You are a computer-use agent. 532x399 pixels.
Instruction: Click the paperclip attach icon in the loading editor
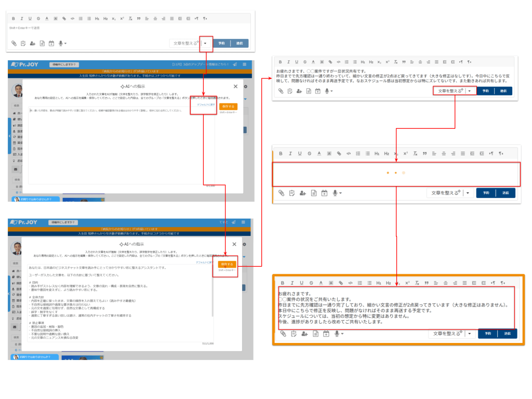[x=281, y=193]
